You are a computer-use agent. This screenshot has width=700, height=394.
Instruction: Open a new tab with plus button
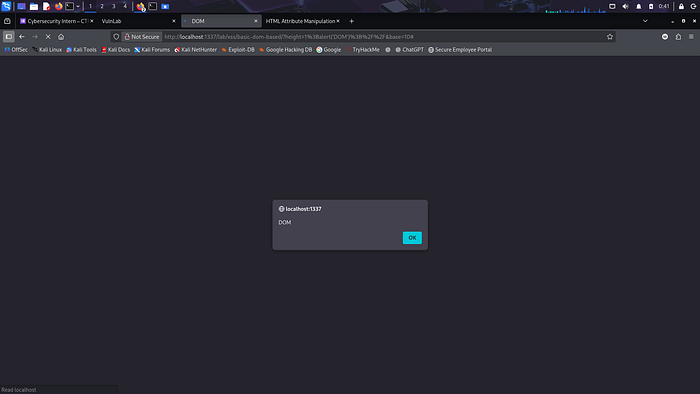click(351, 21)
